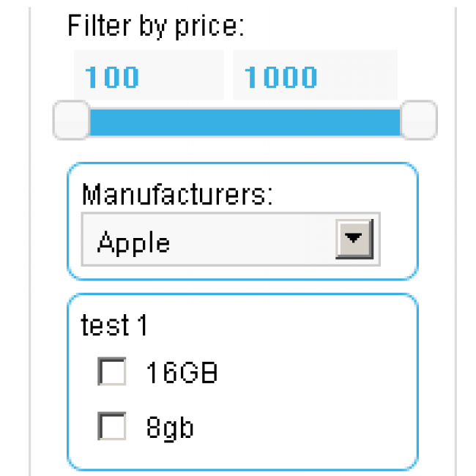This screenshot has width=476, height=476.
Task: Click the 1000 value text
Action: (x=281, y=77)
